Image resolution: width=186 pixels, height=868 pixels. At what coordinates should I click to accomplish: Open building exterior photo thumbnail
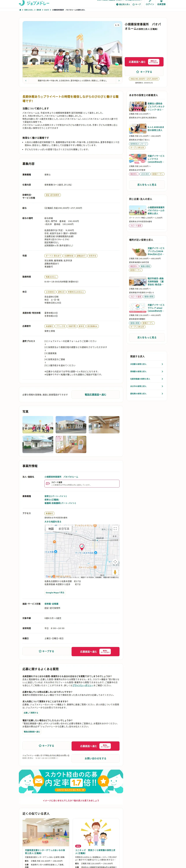click(x=71, y=425)
